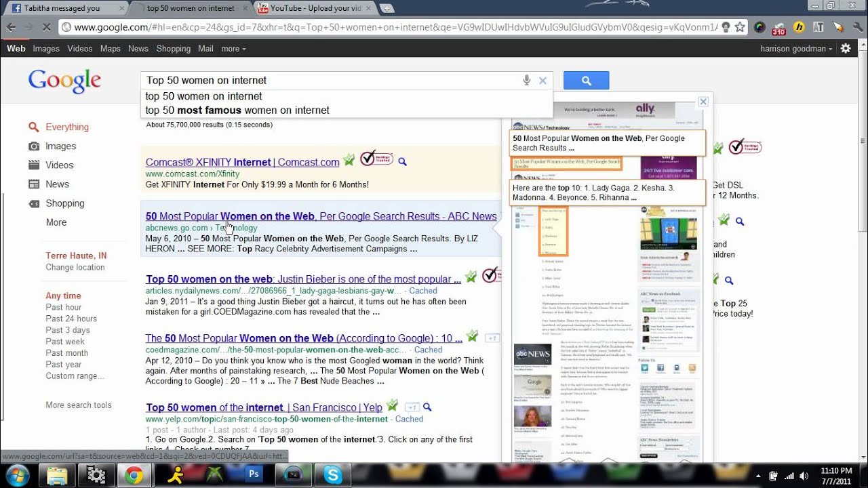Click the AT extension icon
The image size is (868, 488).
click(818, 27)
